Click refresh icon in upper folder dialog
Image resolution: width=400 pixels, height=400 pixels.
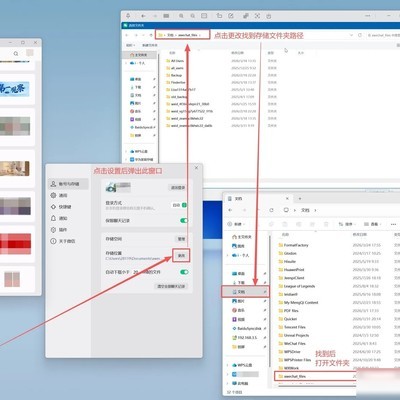click(360, 35)
